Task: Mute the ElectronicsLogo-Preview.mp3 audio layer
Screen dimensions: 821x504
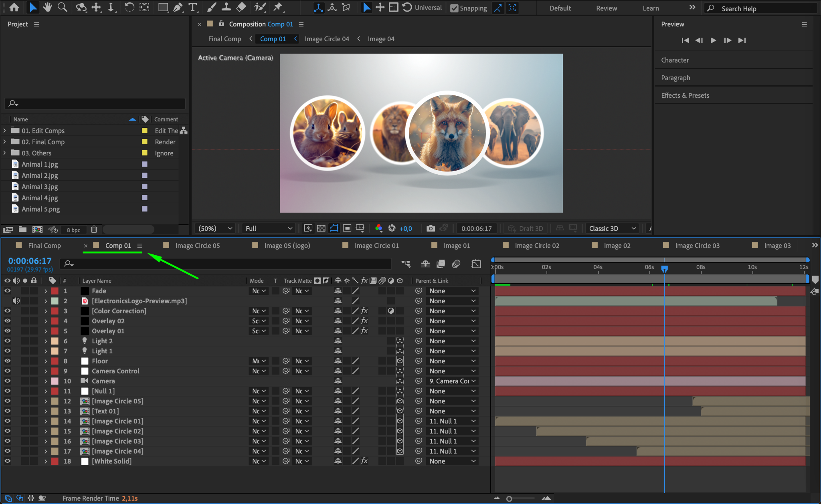Action: 16,301
